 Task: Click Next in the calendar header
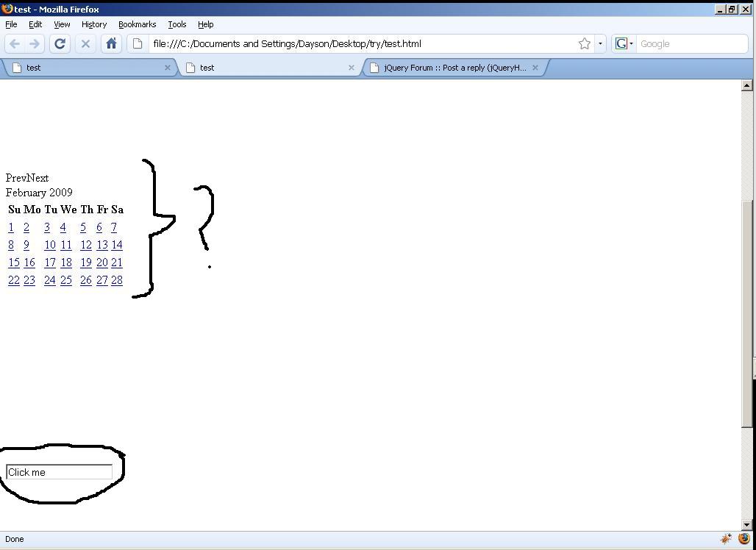[38, 178]
